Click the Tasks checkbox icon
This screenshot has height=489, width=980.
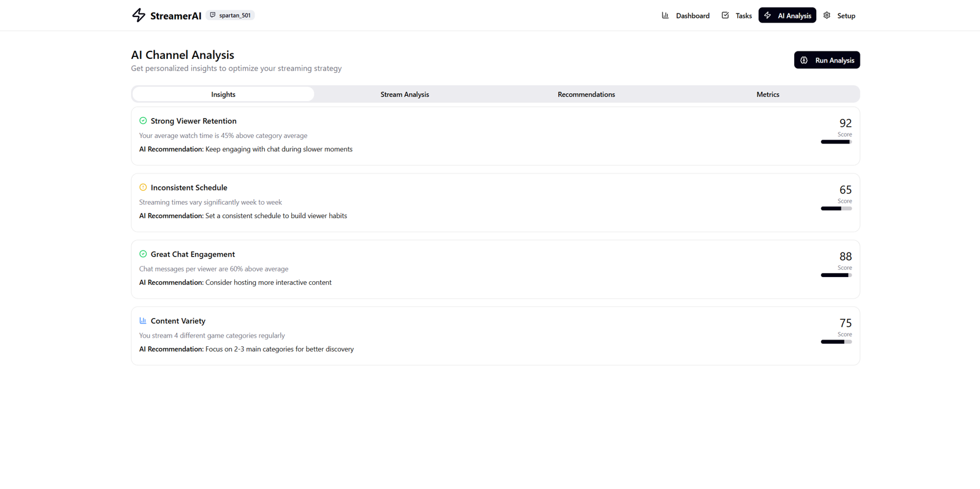pyautogui.click(x=725, y=15)
